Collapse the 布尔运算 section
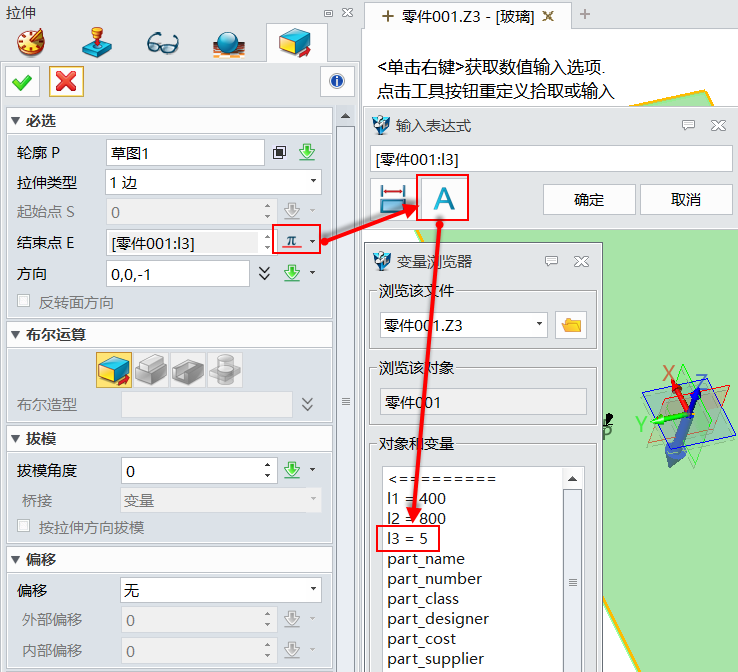Viewport: 738px width, 672px height. point(16,334)
